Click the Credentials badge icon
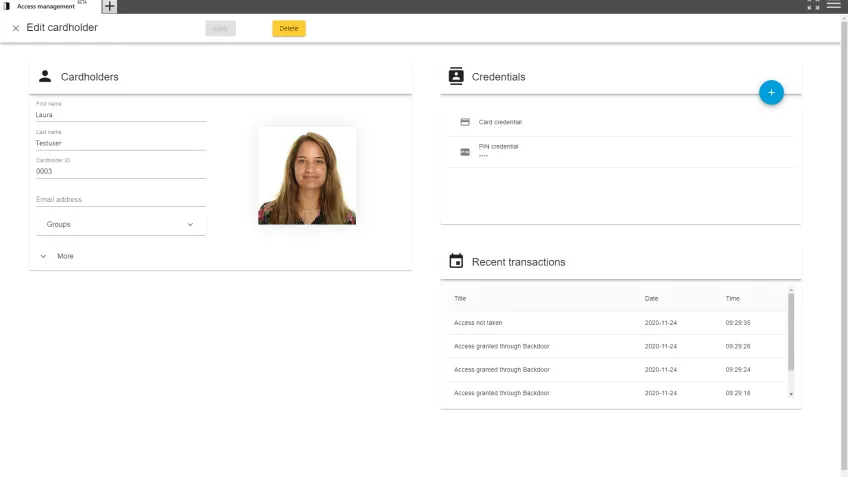This screenshot has width=848, height=477. 456,76
